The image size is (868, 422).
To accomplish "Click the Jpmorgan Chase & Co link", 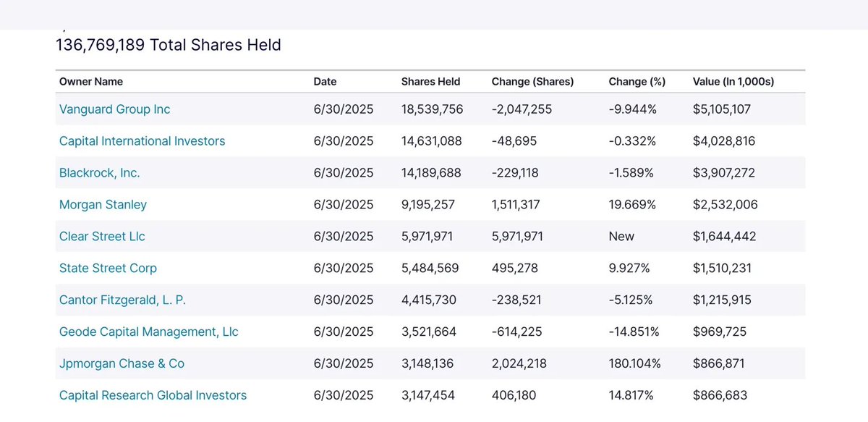I will point(122,364).
